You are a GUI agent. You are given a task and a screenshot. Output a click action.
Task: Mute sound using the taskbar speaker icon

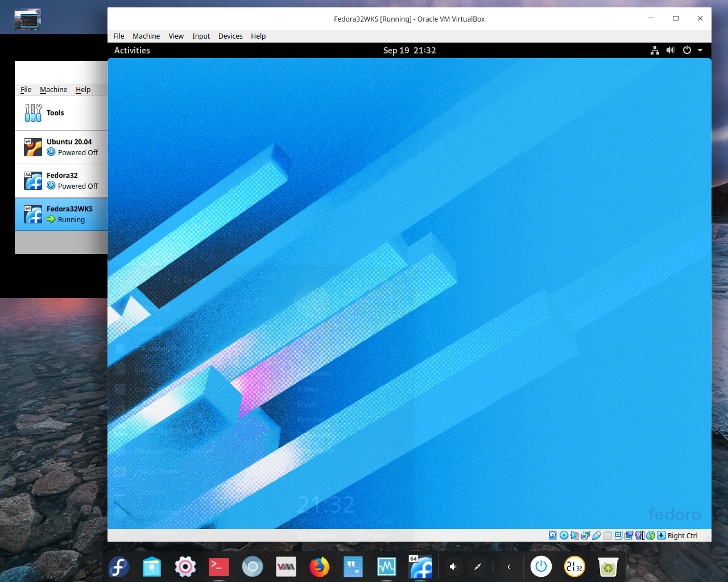pyautogui.click(x=453, y=567)
